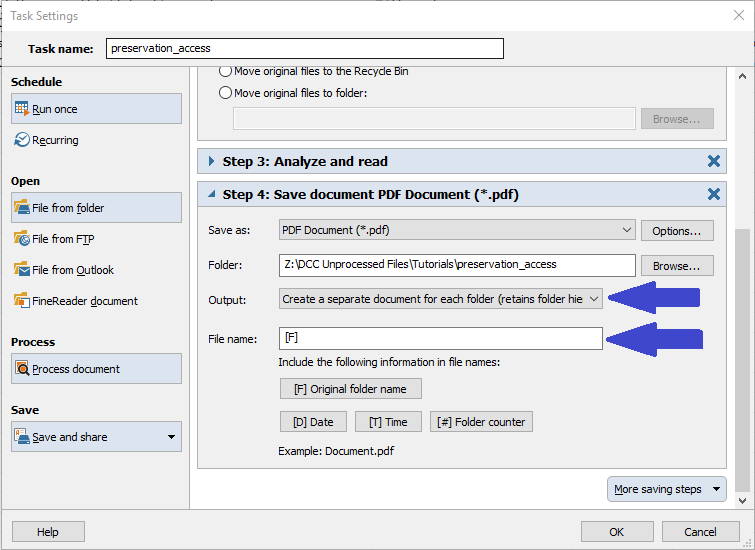Pick the FineReader document icon
The width and height of the screenshot is (755, 550).
[22, 301]
